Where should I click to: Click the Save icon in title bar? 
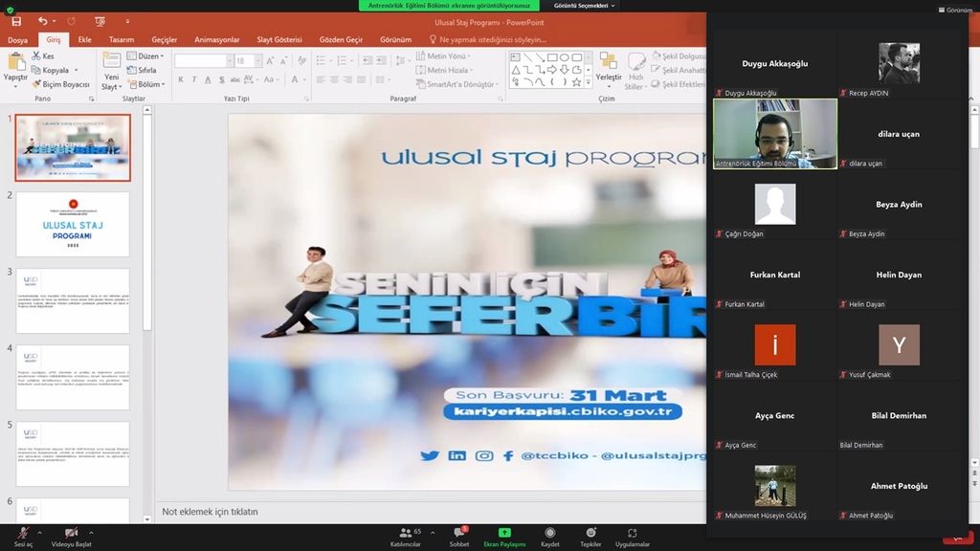click(x=16, y=21)
